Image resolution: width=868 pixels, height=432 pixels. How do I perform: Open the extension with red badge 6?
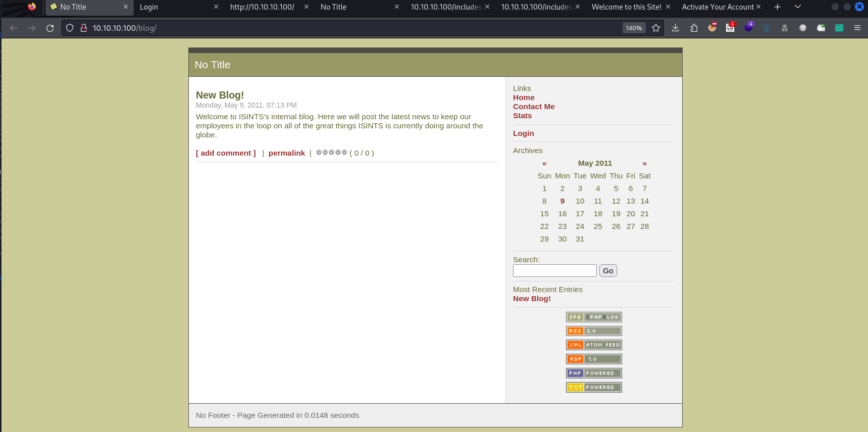(x=730, y=28)
